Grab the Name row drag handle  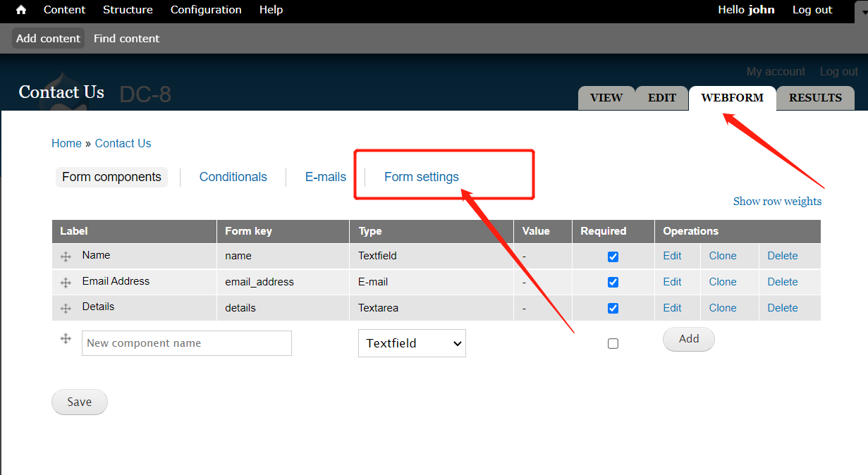[x=66, y=257]
